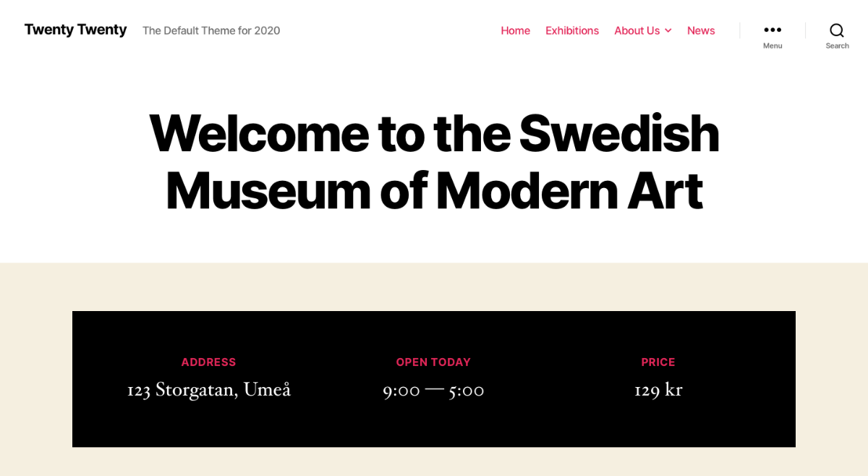The height and width of the screenshot is (476, 868).
Task: Click the OPEN TODAY column label
Action: [x=433, y=362]
